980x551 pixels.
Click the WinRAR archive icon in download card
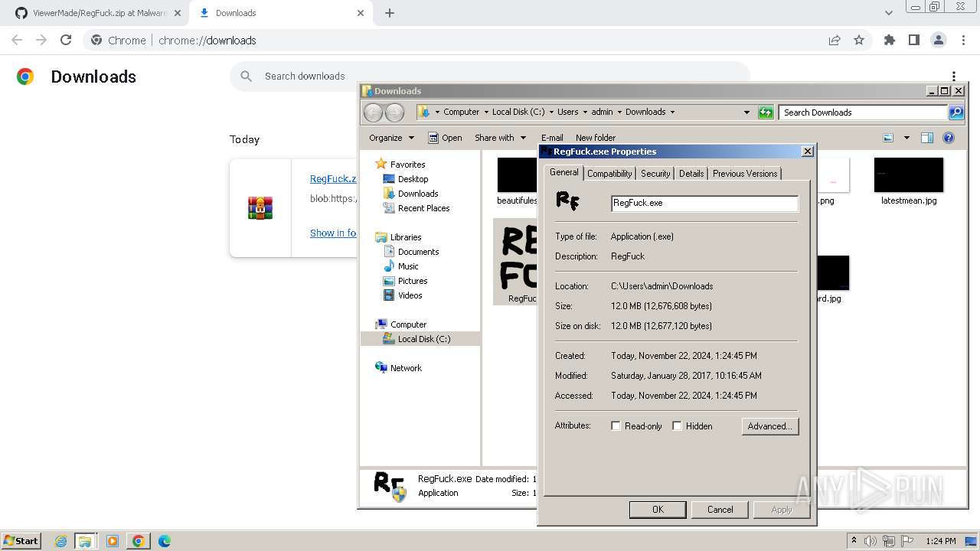coord(260,207)
